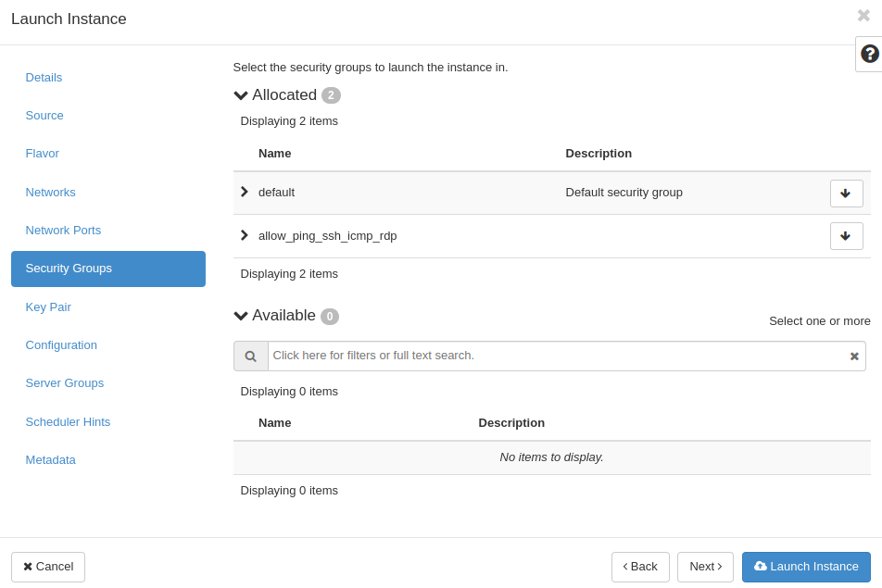
Task: Expand the default security group row
Action: (x=245, y=192)
